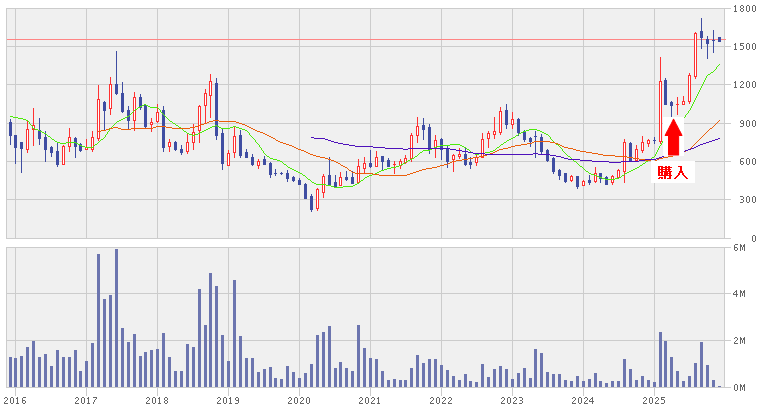The width and height of the screenshot is (760, 409).
Task: Select the 2016 year label on time axis
Action: [x=15, y=400]
